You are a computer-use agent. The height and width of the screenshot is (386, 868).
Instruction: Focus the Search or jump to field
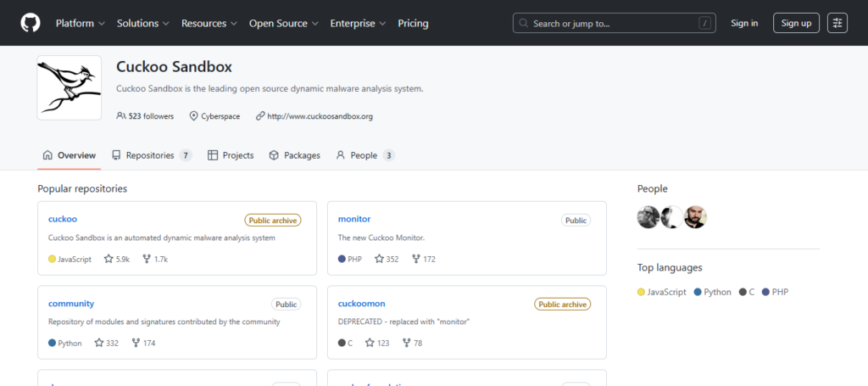click(x=614, y=23)
